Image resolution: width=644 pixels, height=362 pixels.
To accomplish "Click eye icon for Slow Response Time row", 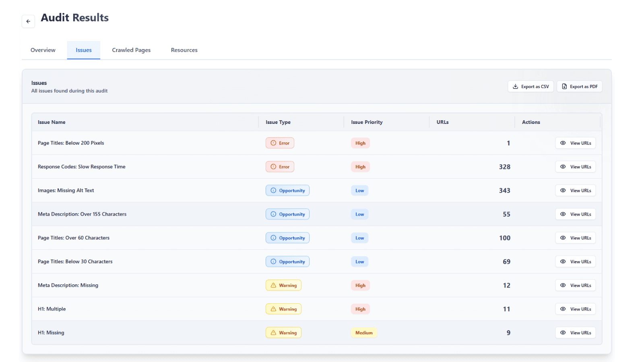I will pos(563,167).
